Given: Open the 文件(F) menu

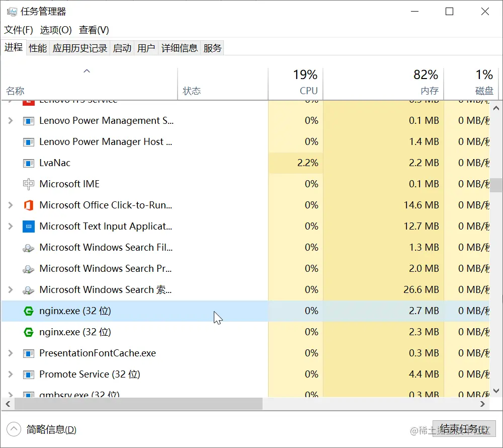Looking at the screenshot, I should 18,30.
